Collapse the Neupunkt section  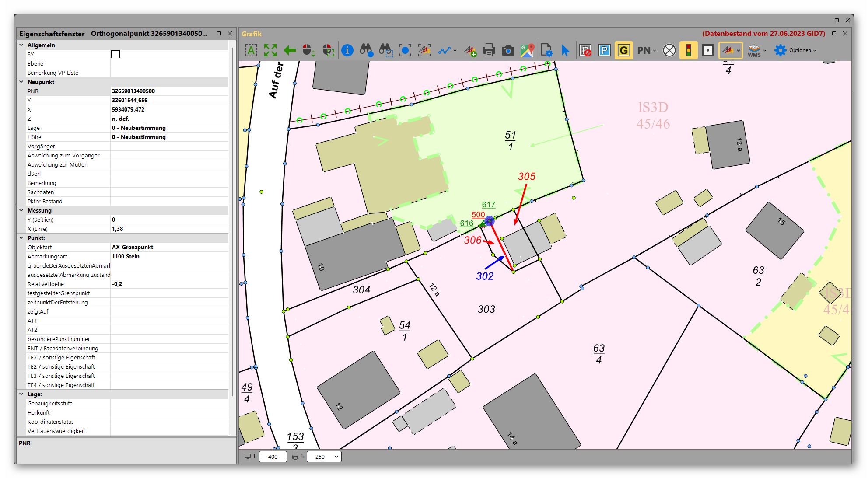(21, 82)
